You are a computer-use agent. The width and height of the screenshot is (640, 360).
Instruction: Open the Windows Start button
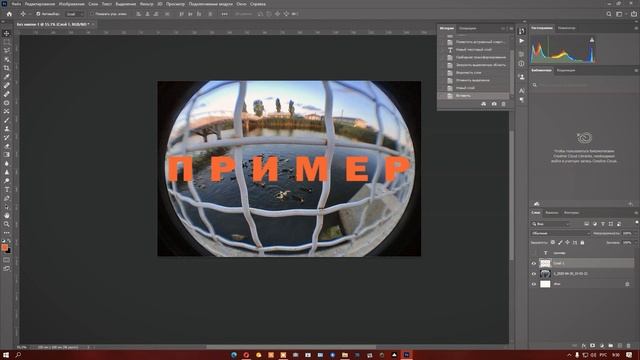(6, 355)
